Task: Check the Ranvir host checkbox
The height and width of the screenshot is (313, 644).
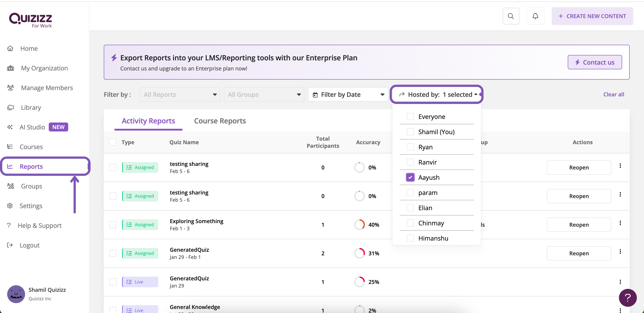Action: point(410,162)
